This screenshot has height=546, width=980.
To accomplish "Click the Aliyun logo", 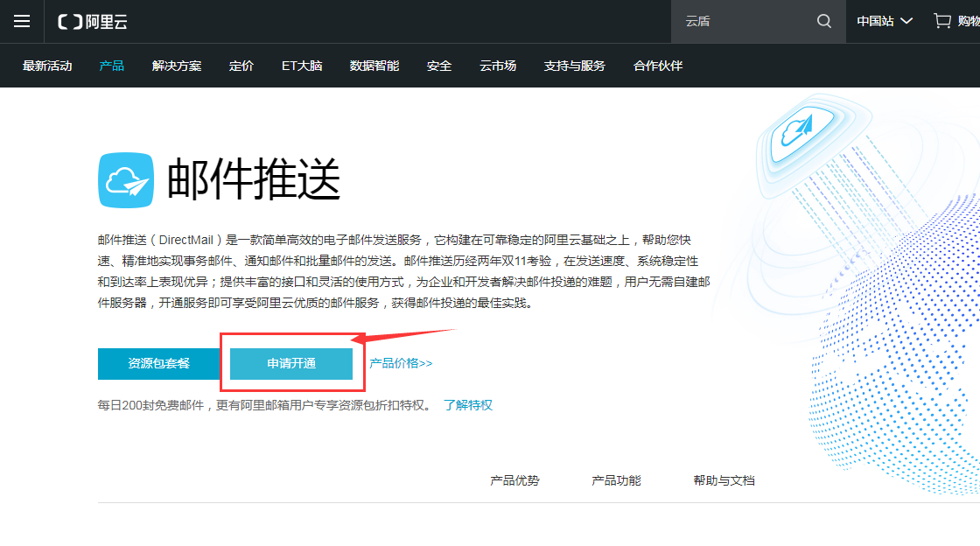I will click(x=93, y=22).
